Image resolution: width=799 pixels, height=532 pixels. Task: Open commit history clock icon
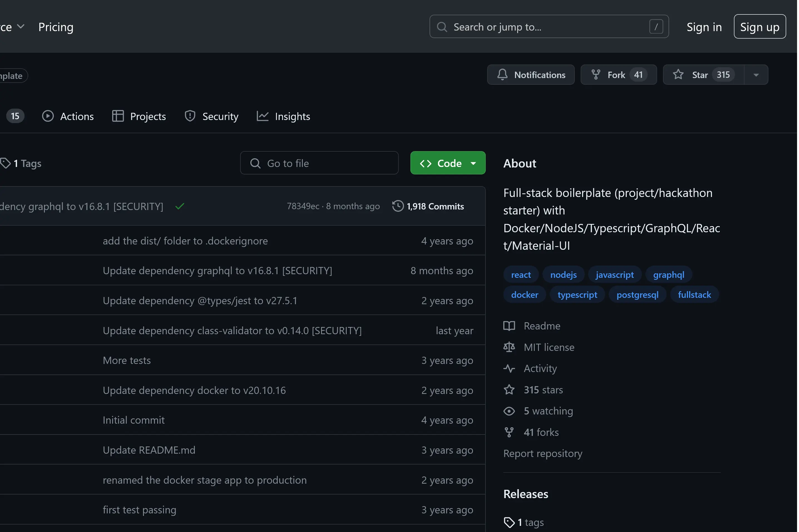[398, 206]
